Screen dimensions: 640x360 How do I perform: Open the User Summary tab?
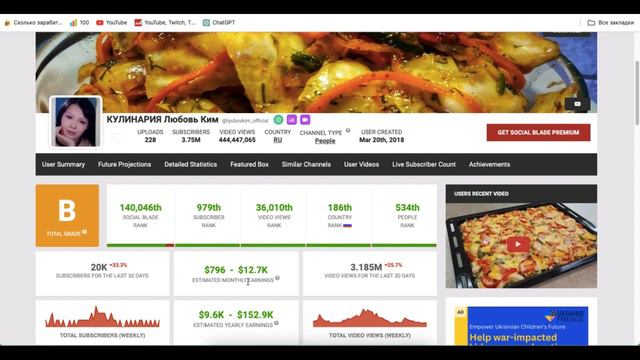[63, 164]
